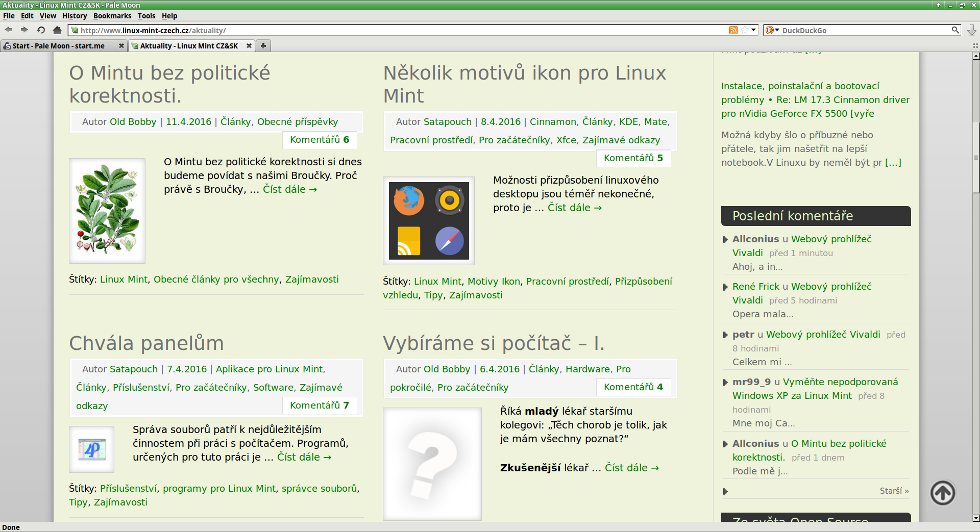980x532 pixels.
Task: Open forum post Instalace, poinstalační a bootovací problémy
Action: click(815, 100)
